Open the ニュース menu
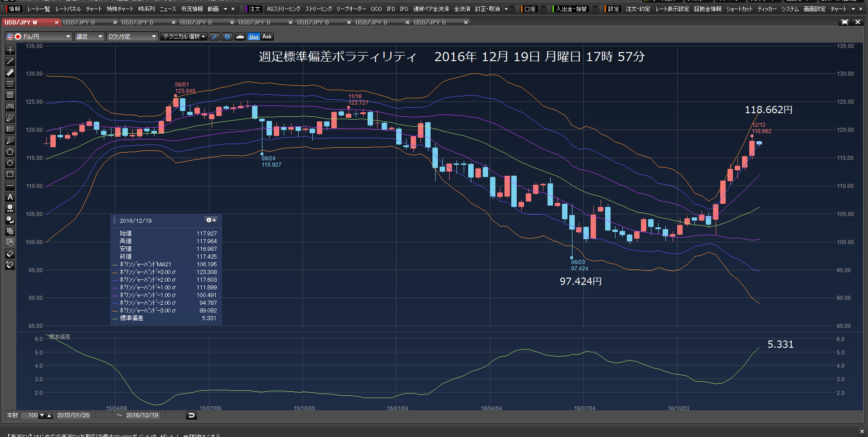 tap(168, 9)
